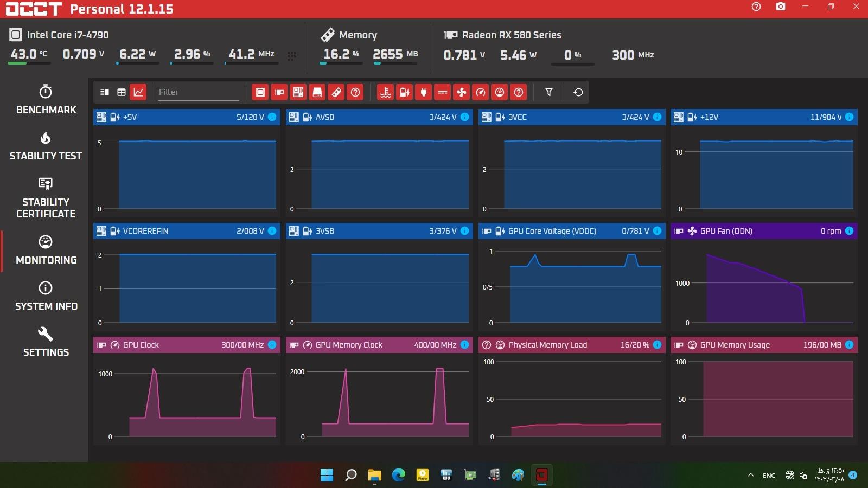
Task: Switch to the table view layout
Action: pyautogui.click(x=122, y=92)
